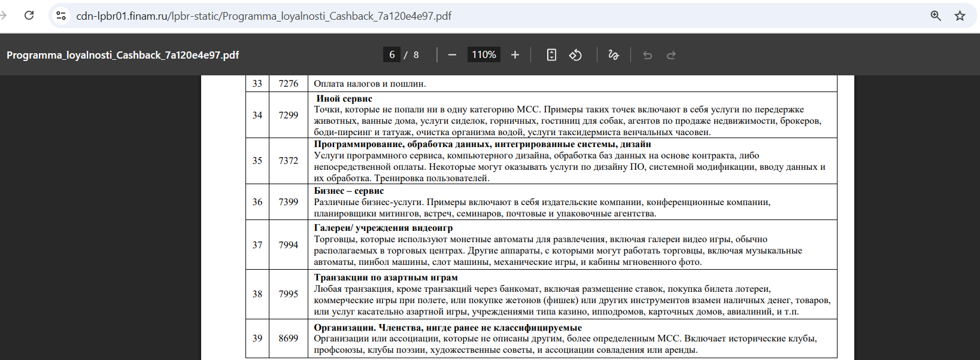
Task: Click the total pages number 8
Action: point(416,55)
